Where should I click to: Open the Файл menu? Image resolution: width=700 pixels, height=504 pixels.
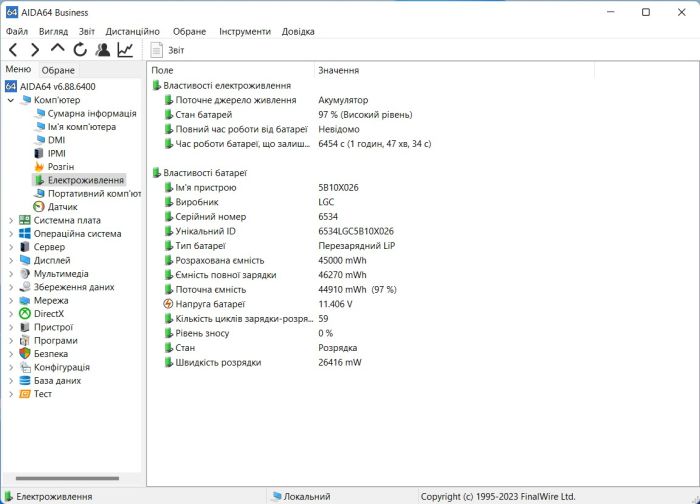pos(17,32)
